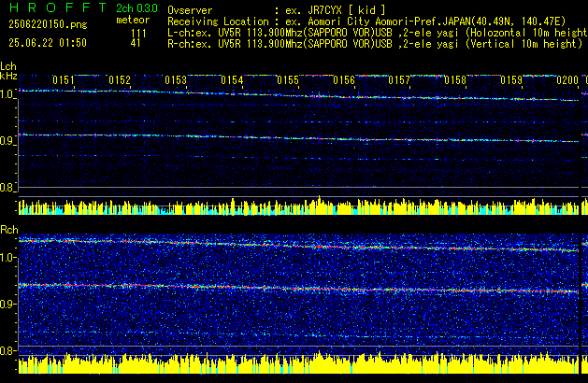The image size is (588, 383).
Task: Select the '2ch 0.3.0' version label
Action: pyautogui.click(x=136, y=7)
